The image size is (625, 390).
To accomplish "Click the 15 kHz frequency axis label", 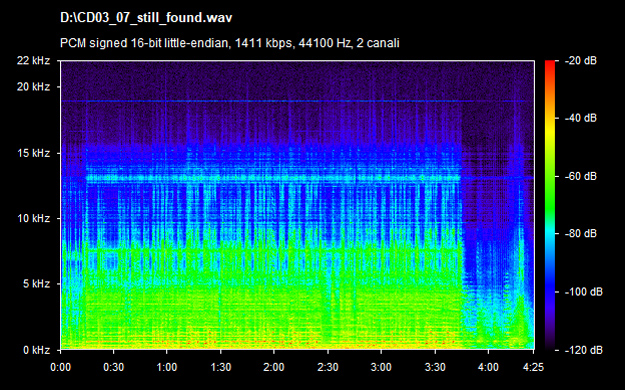I will (x=33, y=153).
